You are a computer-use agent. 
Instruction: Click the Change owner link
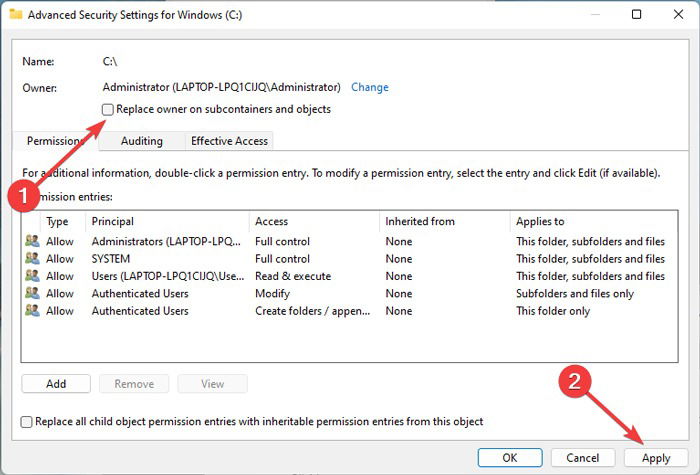[370, 88]
